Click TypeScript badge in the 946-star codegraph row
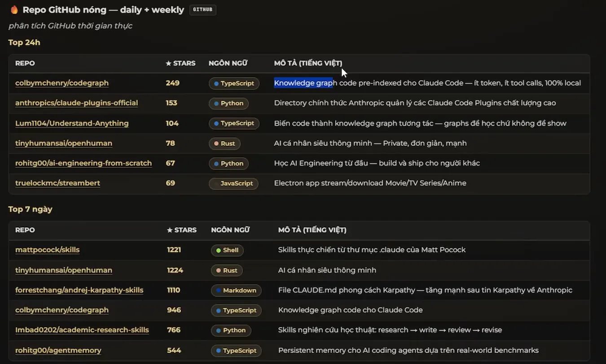The height and width of the screenshot is (364, 606). [236, 310]
